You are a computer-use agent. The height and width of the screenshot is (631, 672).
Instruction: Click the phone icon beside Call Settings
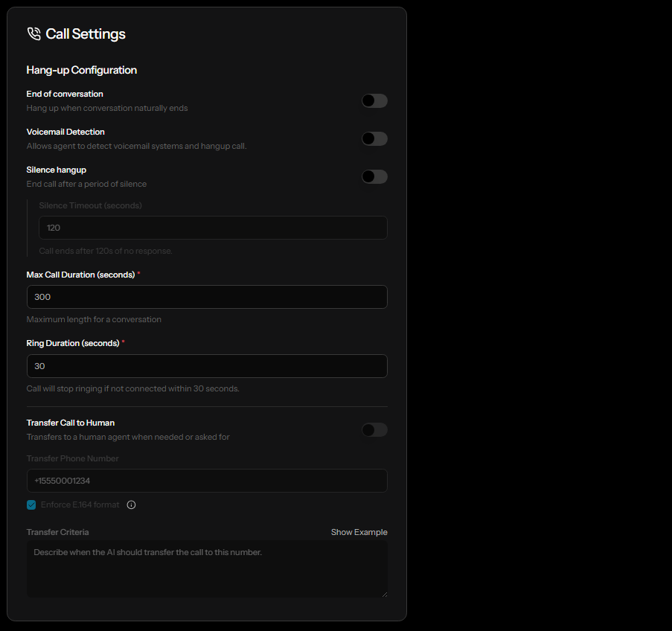coord(33,33)
